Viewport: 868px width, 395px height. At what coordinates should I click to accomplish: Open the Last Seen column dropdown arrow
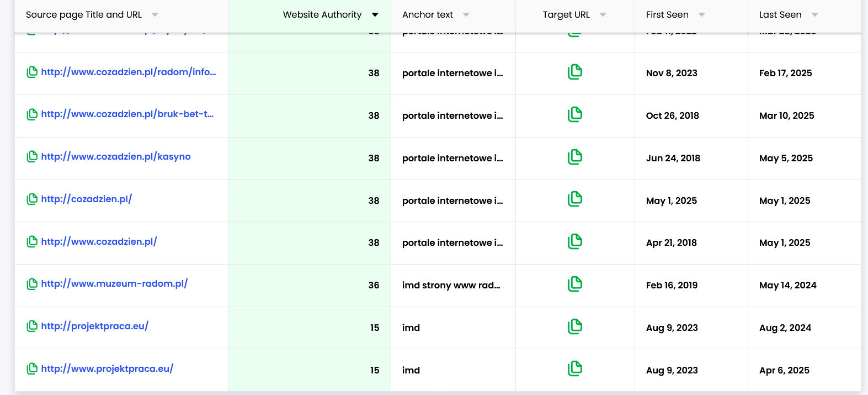click(x=814, y=15)
